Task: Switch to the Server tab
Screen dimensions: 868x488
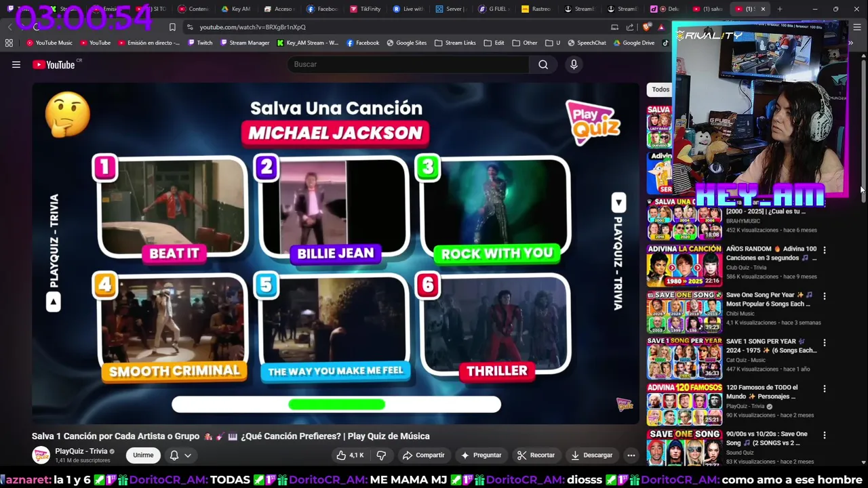Action: coord(451,9)
